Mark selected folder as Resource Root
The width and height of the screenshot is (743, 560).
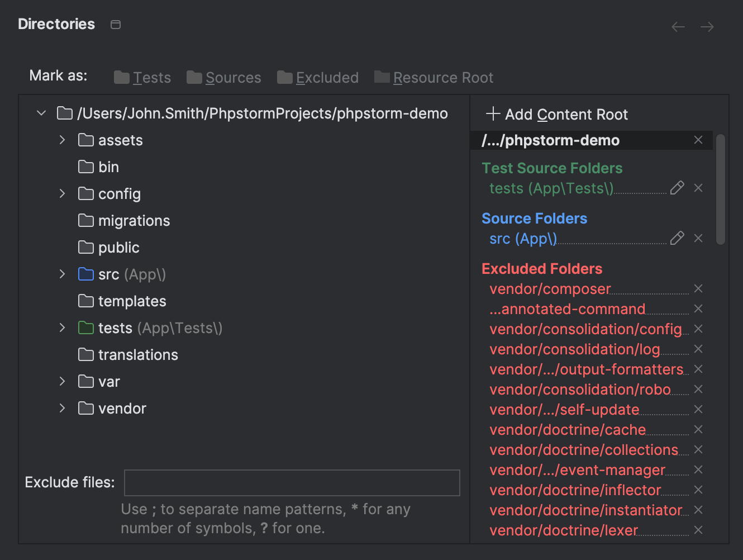pyautogui.click(x=434, y=78)
